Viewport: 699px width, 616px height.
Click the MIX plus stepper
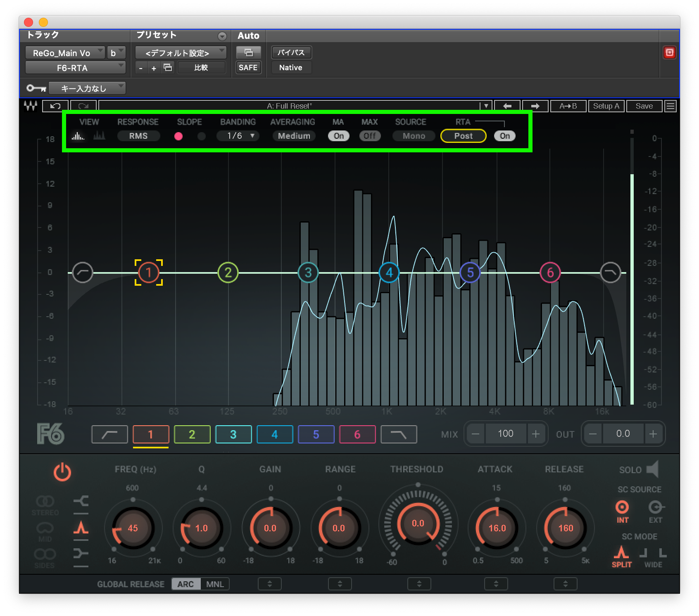tap(536, 434)
